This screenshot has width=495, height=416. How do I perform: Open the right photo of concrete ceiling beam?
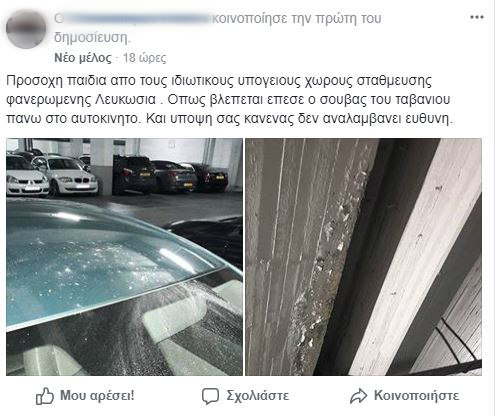(363, 257)
